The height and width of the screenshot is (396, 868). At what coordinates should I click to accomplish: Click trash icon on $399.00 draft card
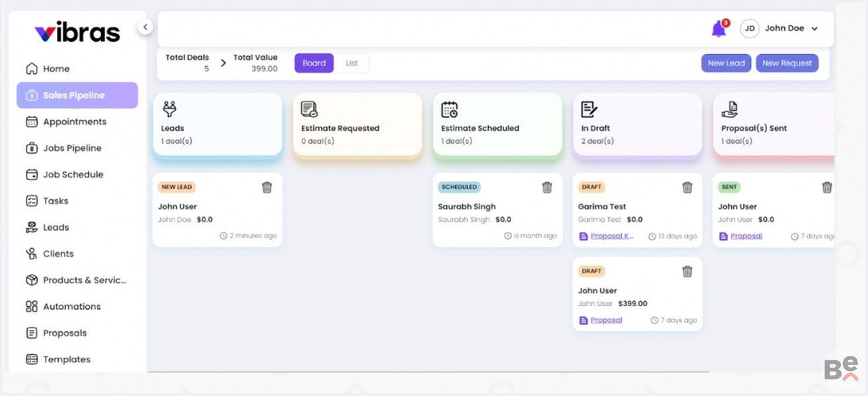687,271
